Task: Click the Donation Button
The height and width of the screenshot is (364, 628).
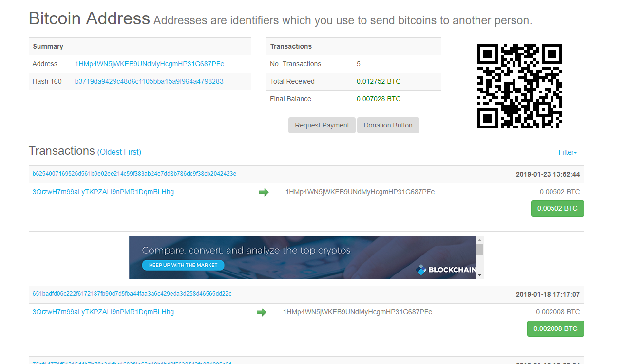Action: click(388, 125)
